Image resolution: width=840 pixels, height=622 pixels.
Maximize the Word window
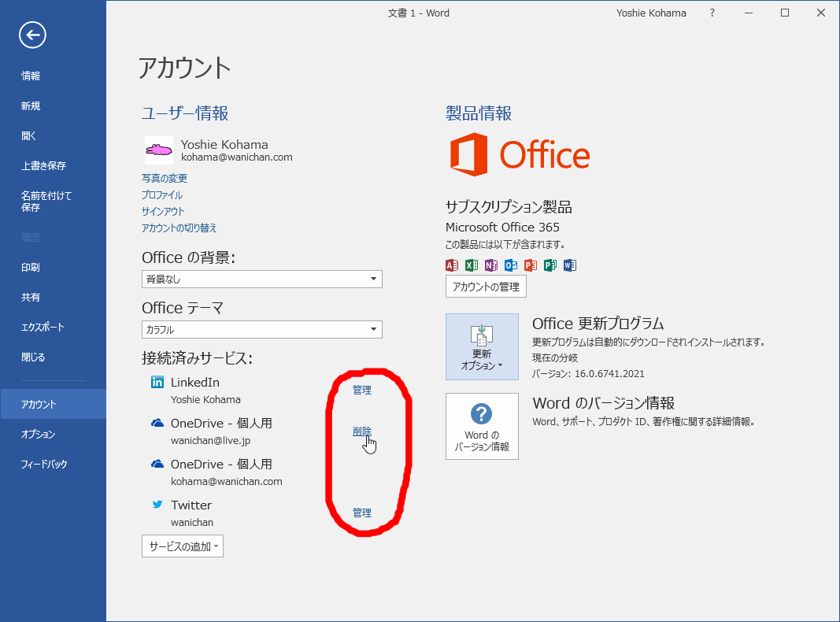[785, 13]
